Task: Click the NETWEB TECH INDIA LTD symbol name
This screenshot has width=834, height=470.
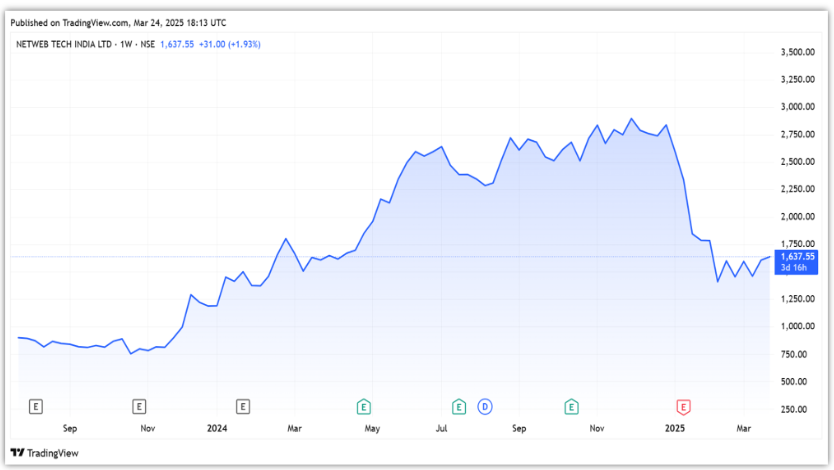Action: (x=61, y=44)
